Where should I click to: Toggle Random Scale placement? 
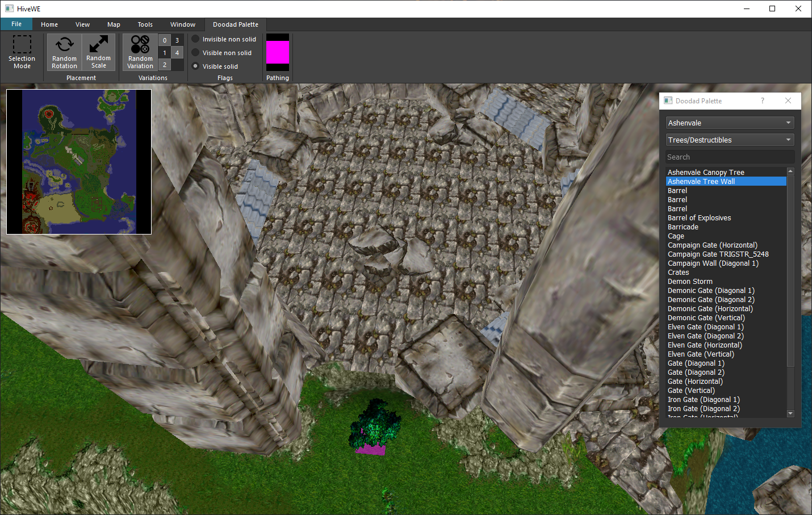(99, 52)
